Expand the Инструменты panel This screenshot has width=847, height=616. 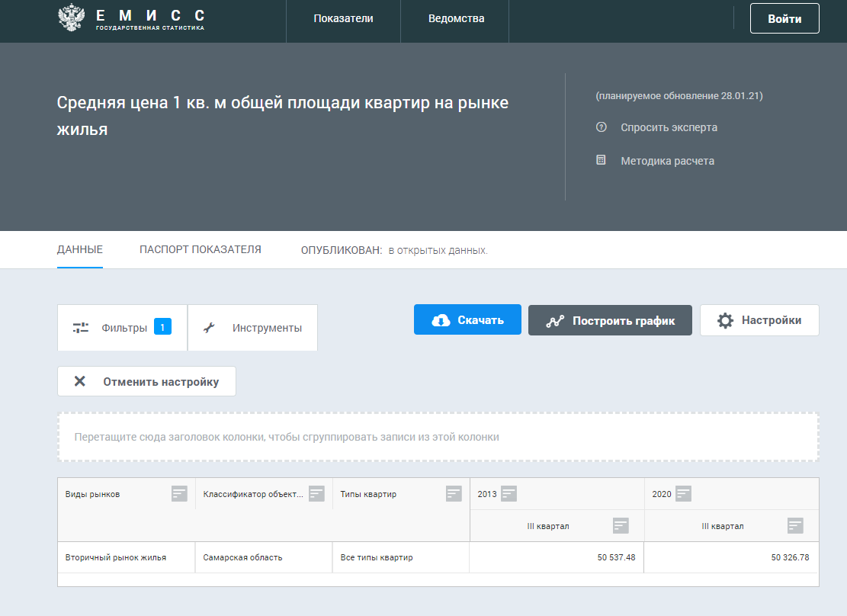[x=252, y=328]
